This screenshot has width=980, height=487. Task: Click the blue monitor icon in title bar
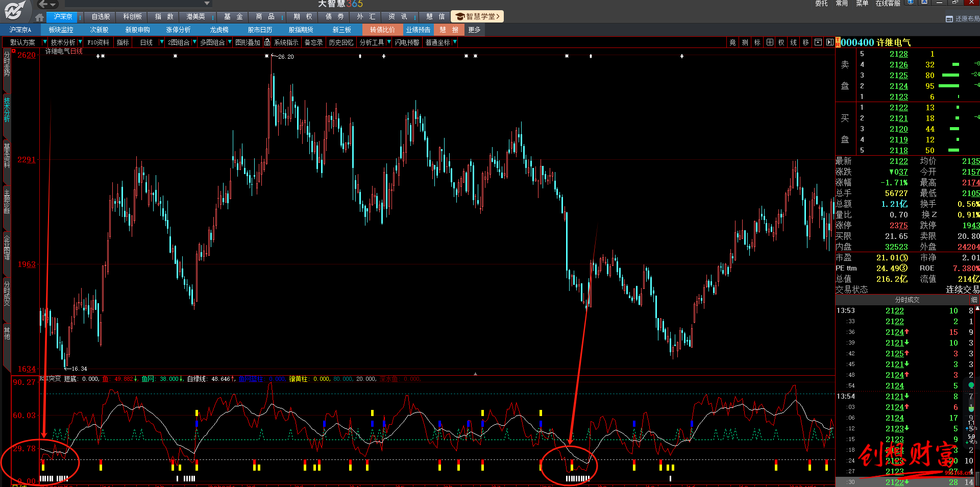click(x=911, y=3)
